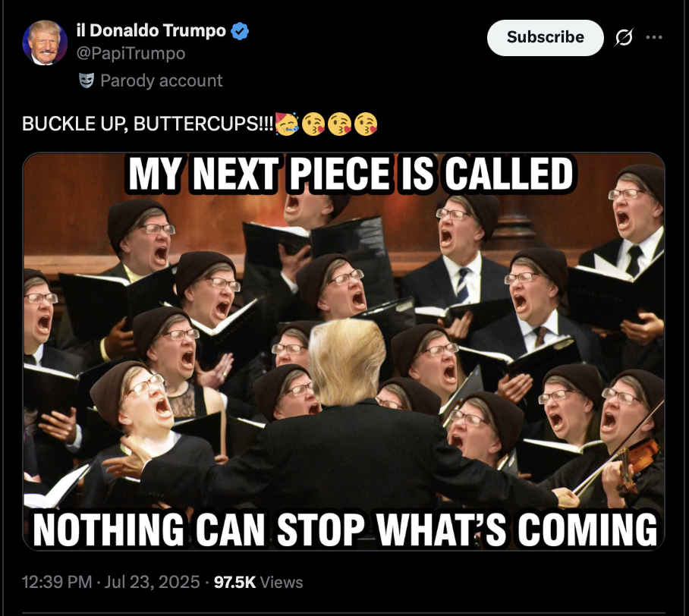689x616 pixels.
Task: Click the MY NEXT PIECE IS CALLED caption
Action: [351, 174]
